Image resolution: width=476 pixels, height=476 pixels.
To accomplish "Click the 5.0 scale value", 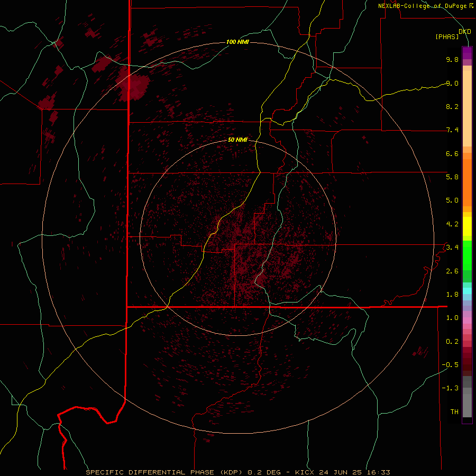I will click(x=452, y=200).
